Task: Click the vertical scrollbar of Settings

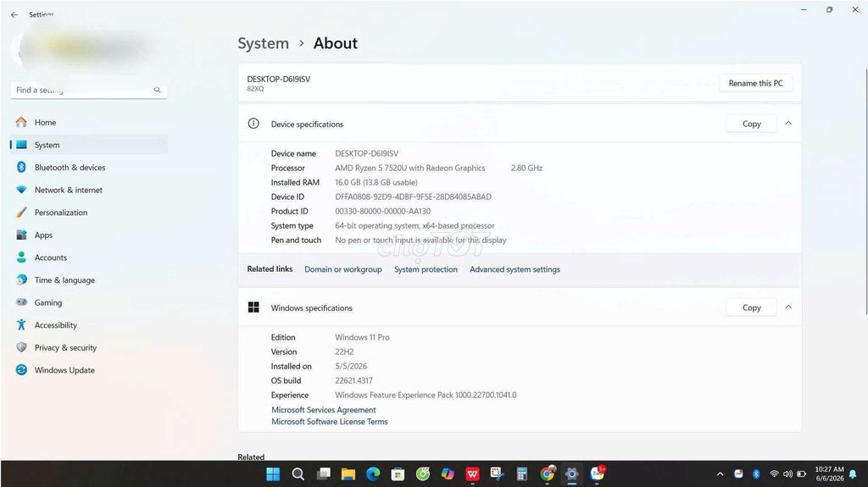Action: 865,191
